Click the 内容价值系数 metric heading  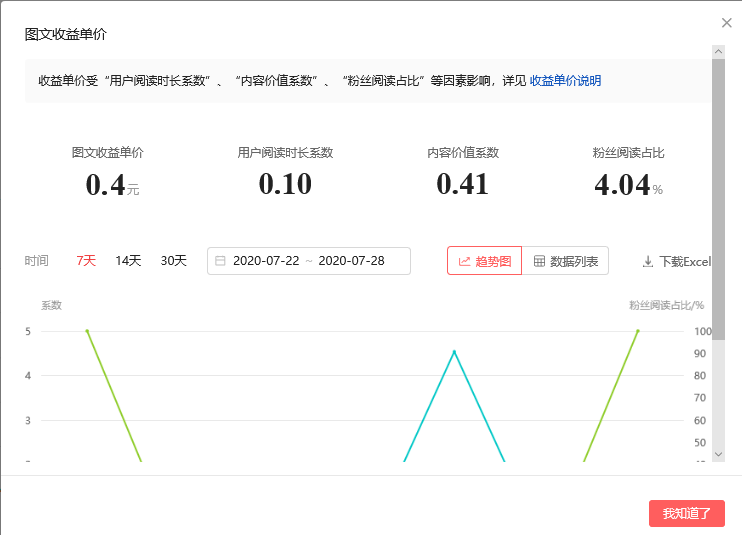click(x=463, y=153)
